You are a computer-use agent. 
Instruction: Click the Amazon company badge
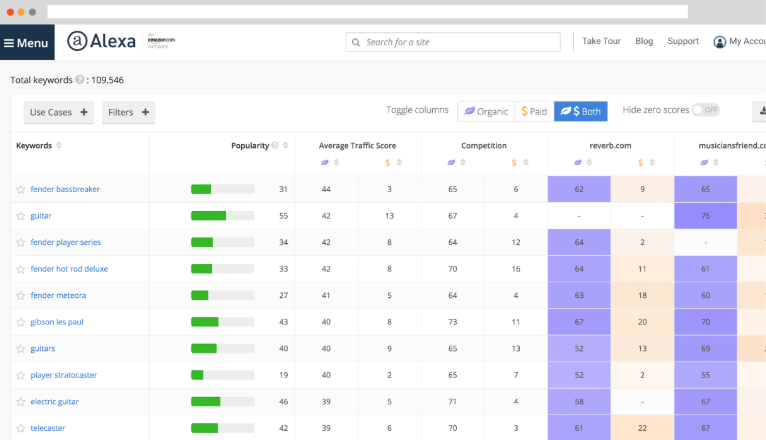(161, 41)
